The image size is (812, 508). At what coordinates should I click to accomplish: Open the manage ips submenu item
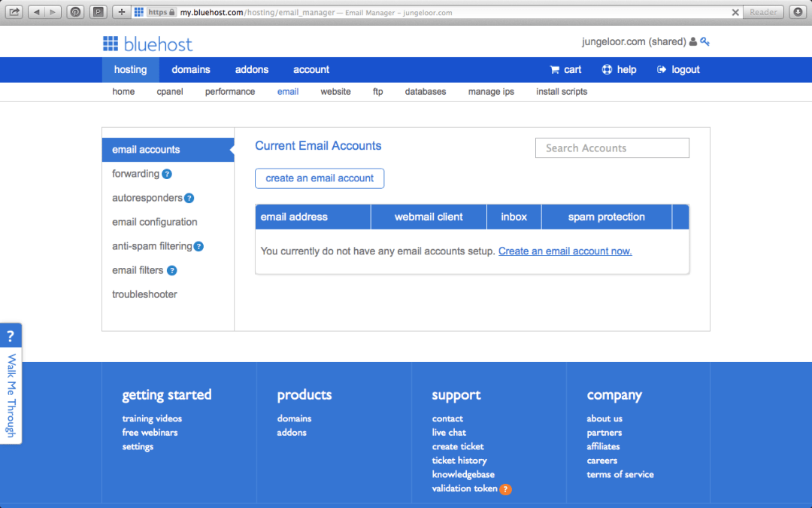pyautogui.click(x=492, y=92)
